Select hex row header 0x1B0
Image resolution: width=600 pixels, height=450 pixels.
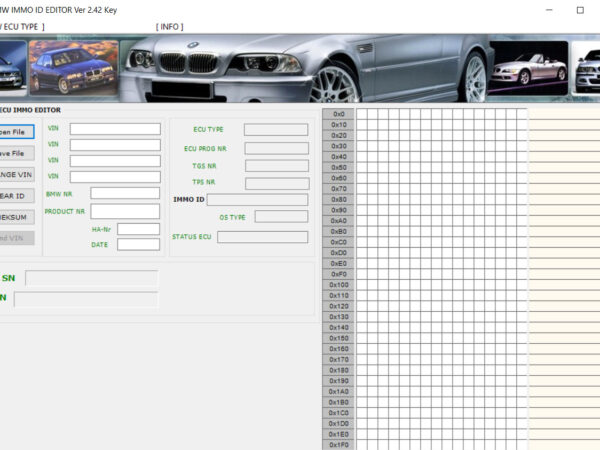click(x=338, y=403)
